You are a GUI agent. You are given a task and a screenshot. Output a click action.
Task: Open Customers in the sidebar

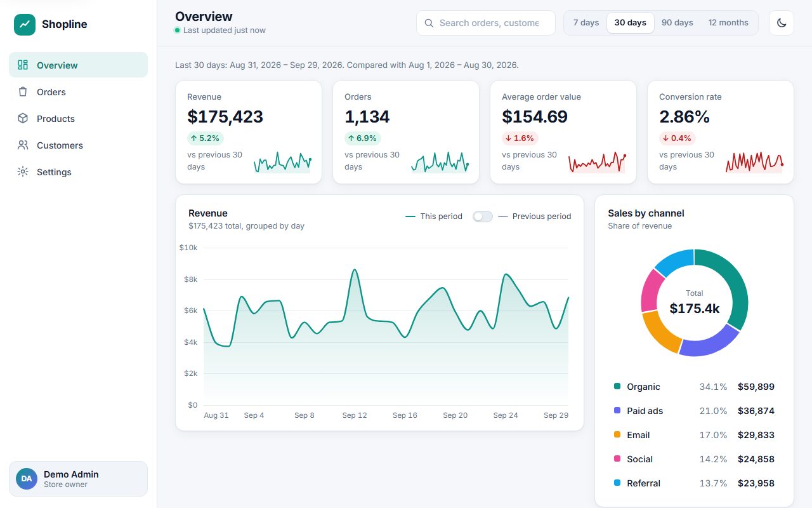click(78, 145)
